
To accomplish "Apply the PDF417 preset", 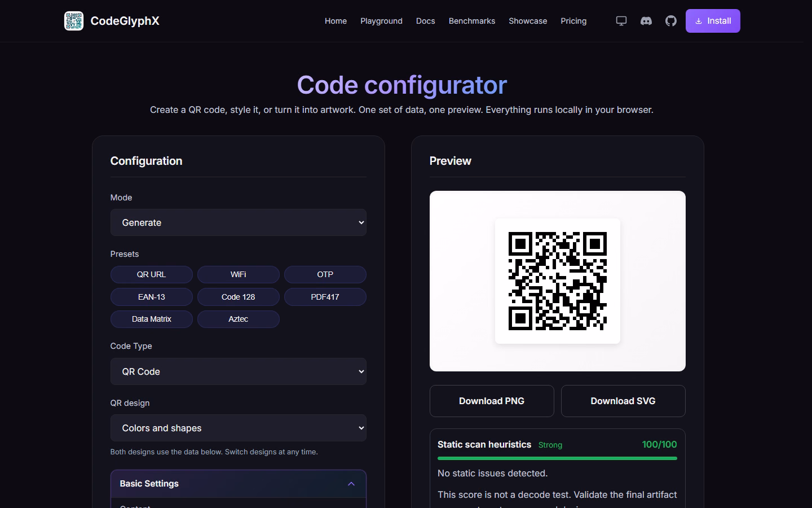I will 325,297.
